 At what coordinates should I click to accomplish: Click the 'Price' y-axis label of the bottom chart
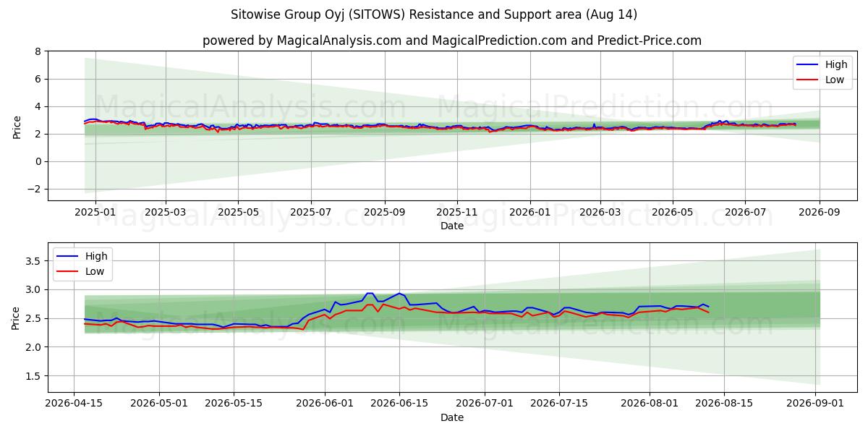[x=17, y=318]
